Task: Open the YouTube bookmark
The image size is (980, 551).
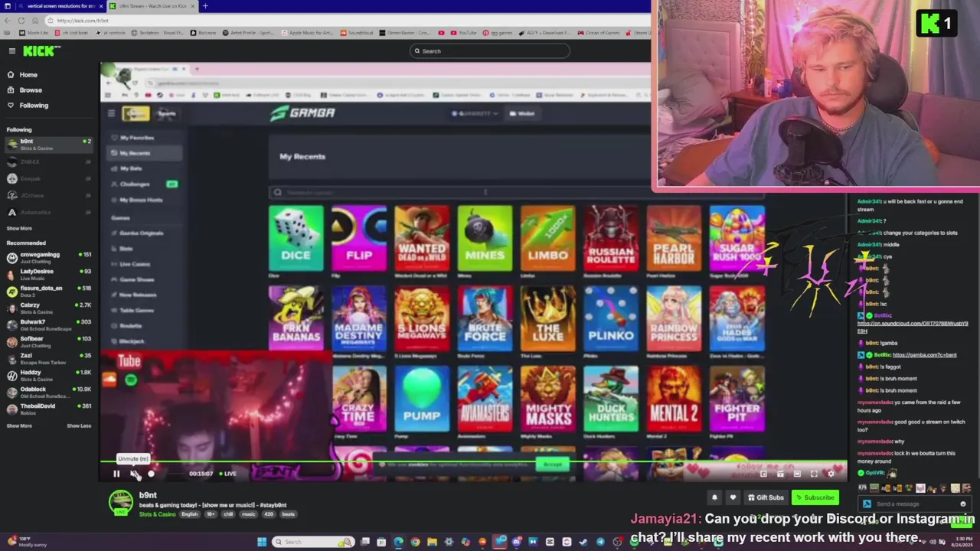Action: coord(463,33)
